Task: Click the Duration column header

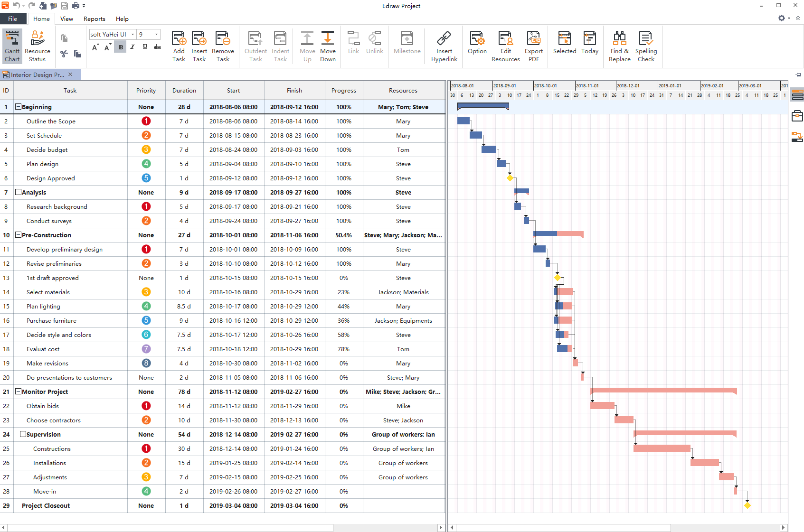Action: [x=184, y=90]
